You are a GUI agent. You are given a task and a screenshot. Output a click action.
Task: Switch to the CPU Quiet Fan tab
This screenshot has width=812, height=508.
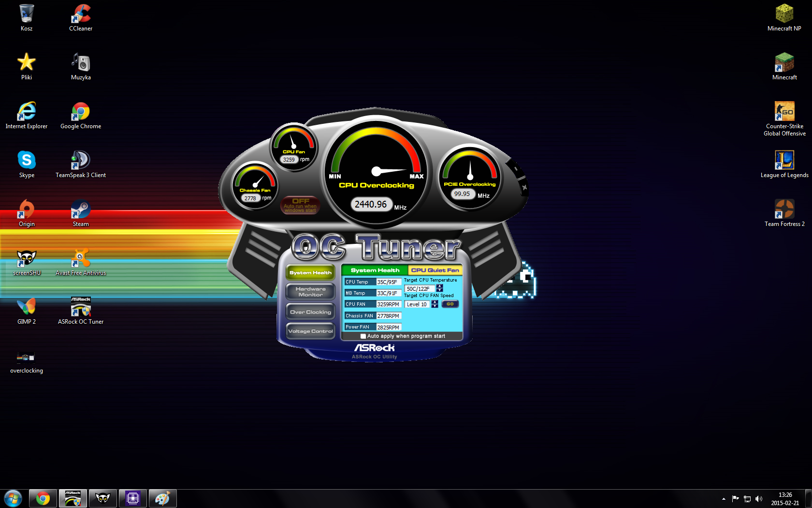pyautogui.click(x=435, y=270)
